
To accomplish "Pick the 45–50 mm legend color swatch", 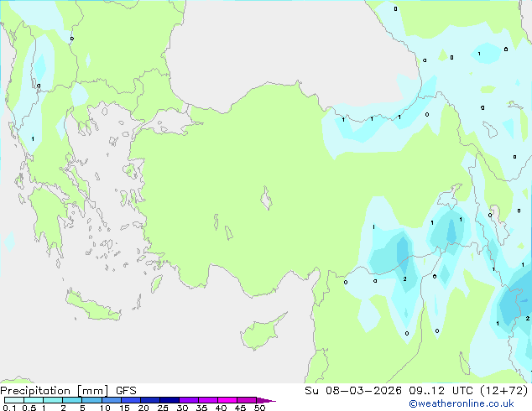I will pos(247,400).
